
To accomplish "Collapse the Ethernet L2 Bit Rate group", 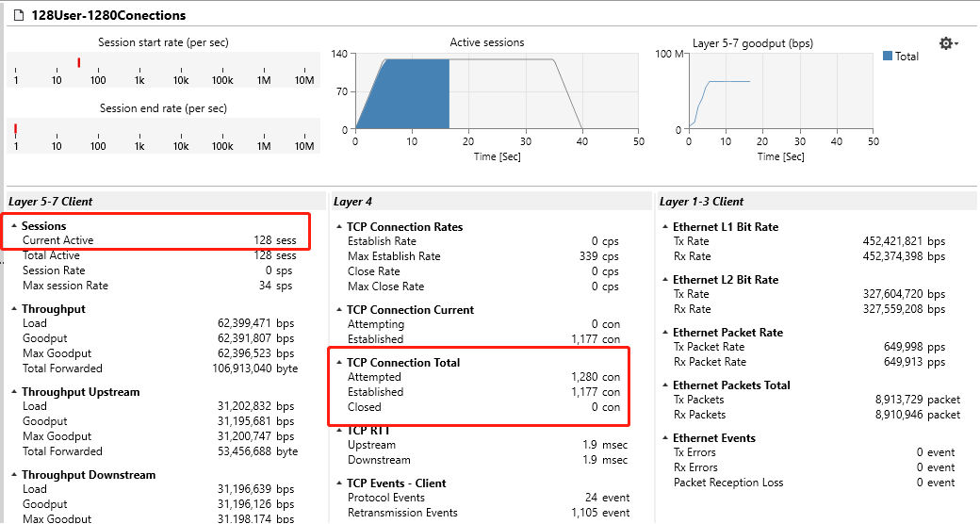I will 665,280.
